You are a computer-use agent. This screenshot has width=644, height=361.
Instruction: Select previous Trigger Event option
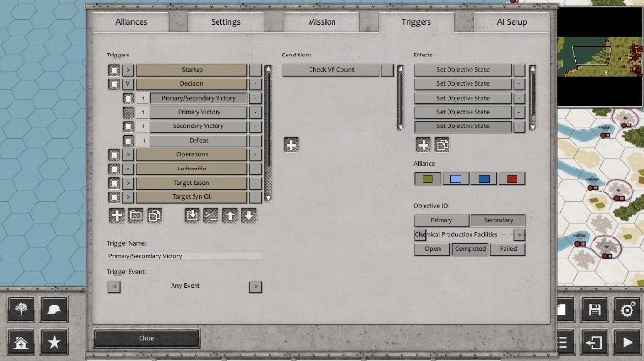(x=114, y=286)
